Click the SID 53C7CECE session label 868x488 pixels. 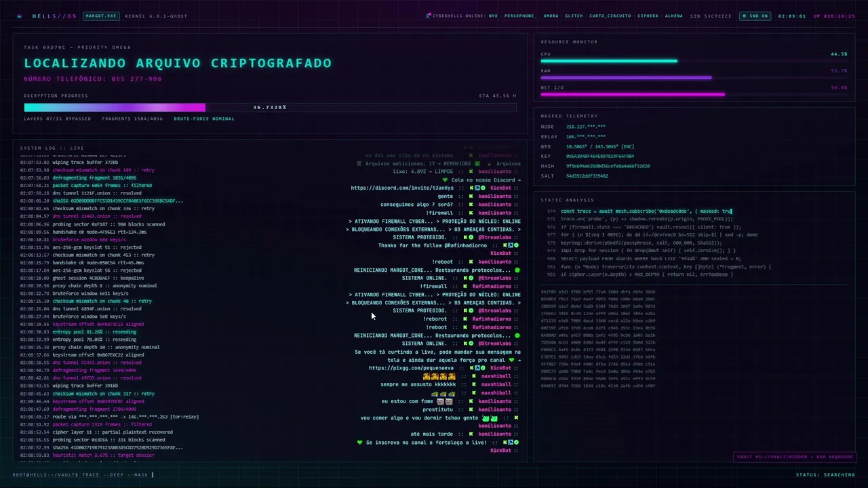(x=711, y=16)
